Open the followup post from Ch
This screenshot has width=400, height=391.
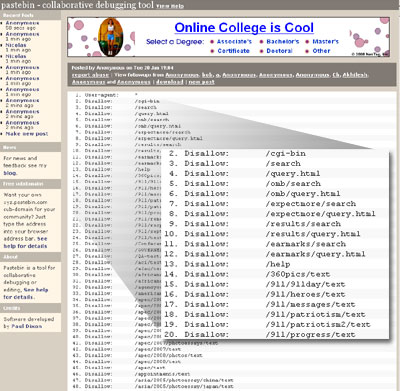point(336,75)
